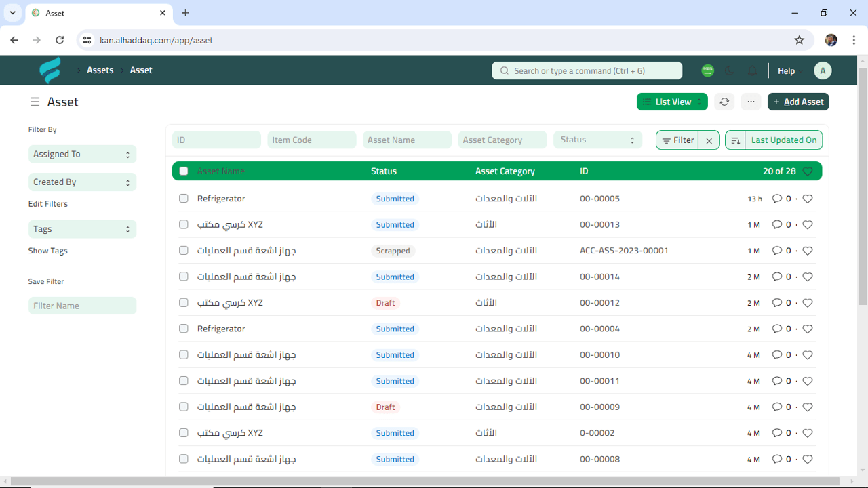Image resolution: width=868 pixels, height=488 pixels.
Task: Click the refresh list icon
Action: tap(724, 102)
